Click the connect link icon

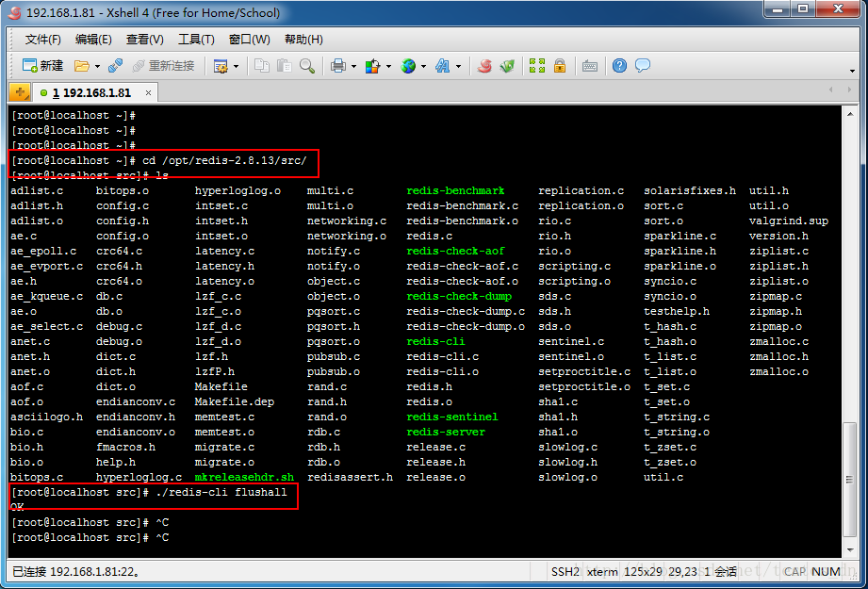click(116, 66)
